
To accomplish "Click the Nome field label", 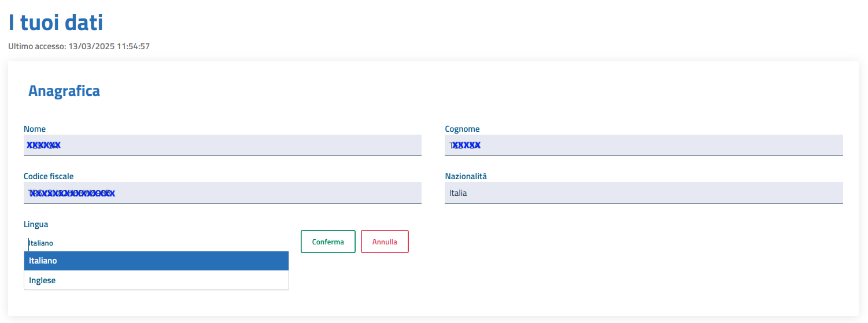I will pos(35,129).
